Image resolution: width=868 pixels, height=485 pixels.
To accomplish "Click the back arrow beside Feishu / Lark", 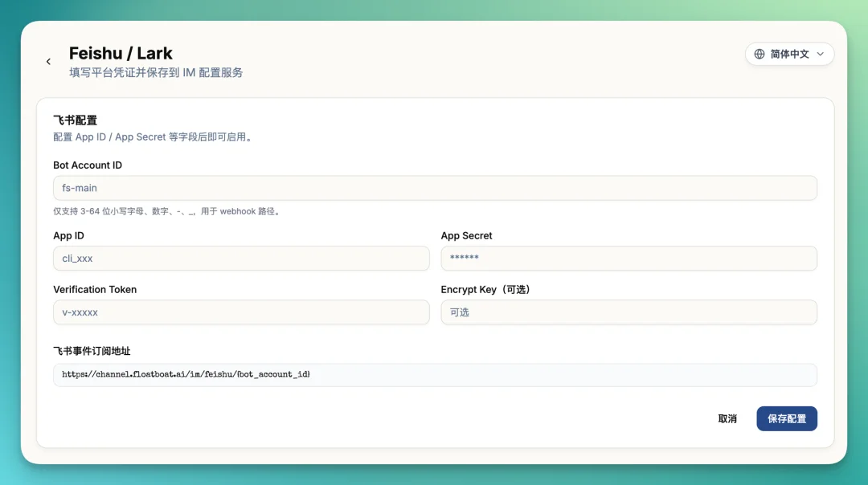I will point(48,62).
